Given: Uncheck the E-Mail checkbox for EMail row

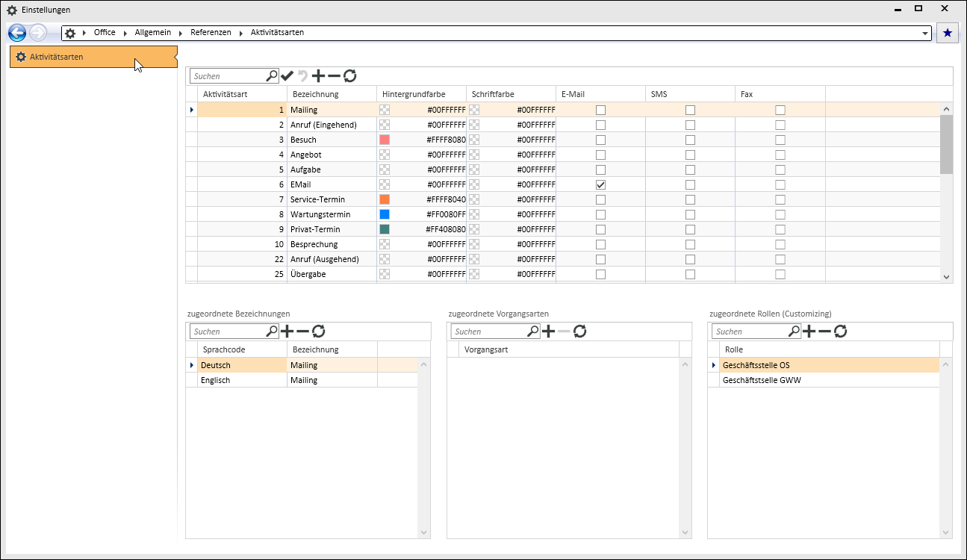Looking at the screenshot, I should [600, 184].
